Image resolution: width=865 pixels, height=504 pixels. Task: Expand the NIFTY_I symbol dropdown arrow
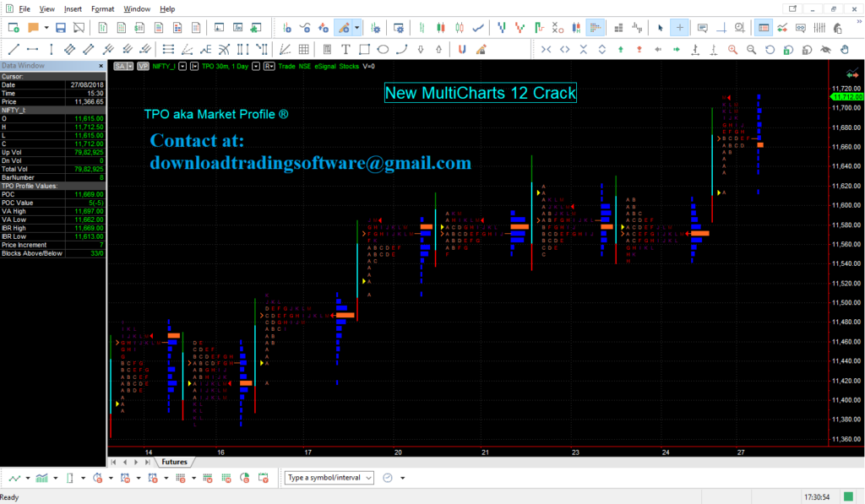182,66
